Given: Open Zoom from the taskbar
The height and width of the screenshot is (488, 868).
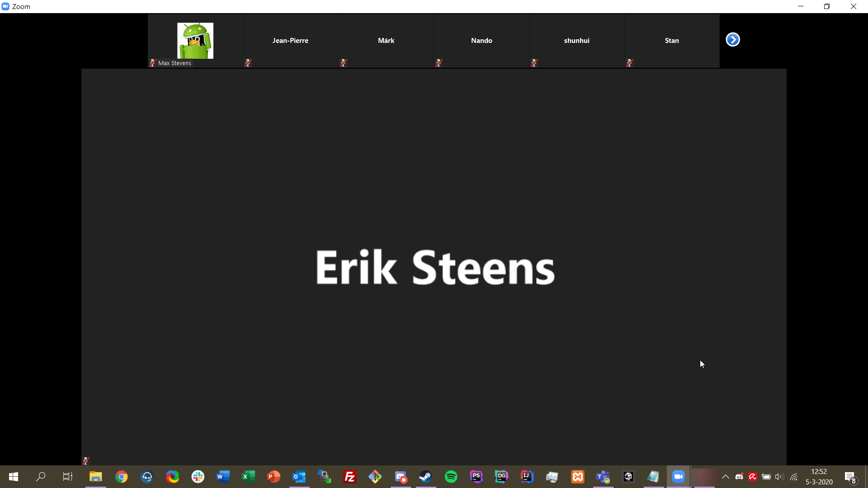Looking at the screenshot, I should click(678, 477).
